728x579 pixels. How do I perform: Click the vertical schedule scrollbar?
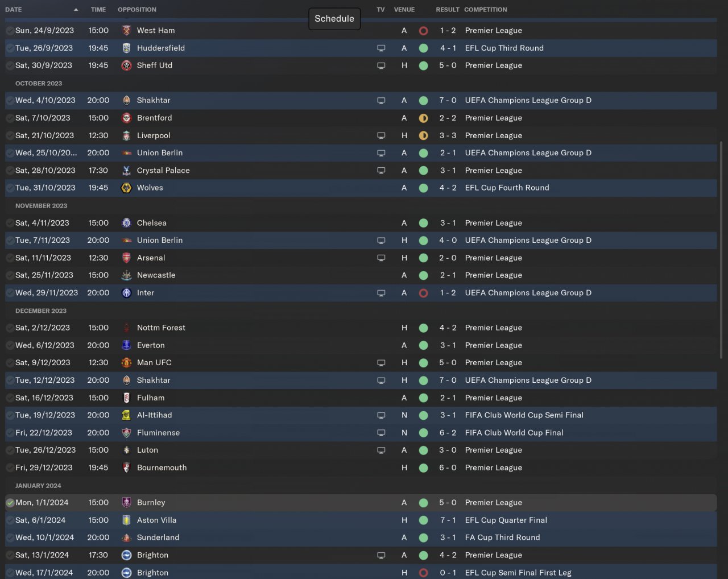click(x=721, y=250)
